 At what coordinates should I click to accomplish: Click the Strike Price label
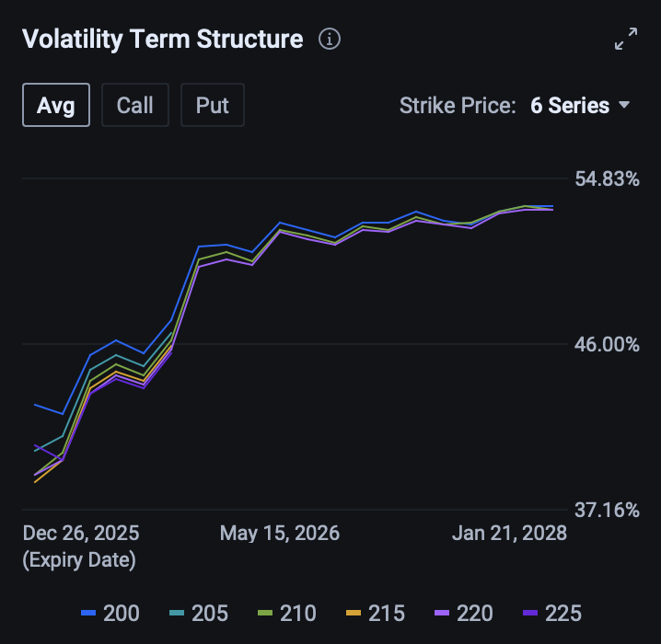click(x=457, y=106)
